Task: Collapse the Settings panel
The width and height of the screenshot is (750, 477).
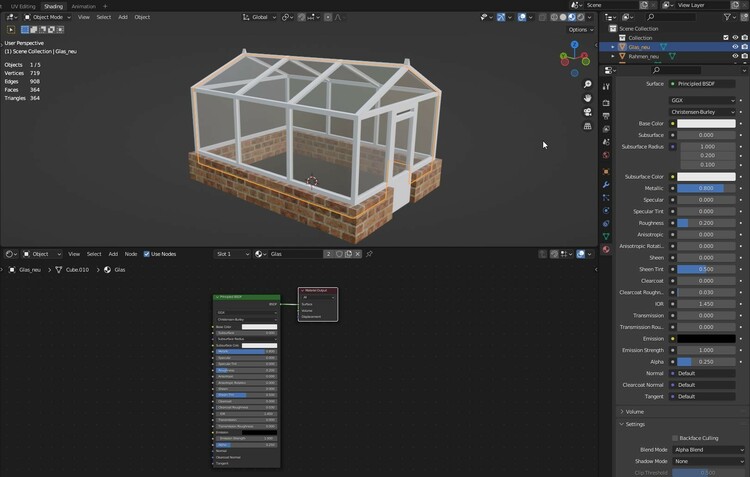Action: (633, 424)
